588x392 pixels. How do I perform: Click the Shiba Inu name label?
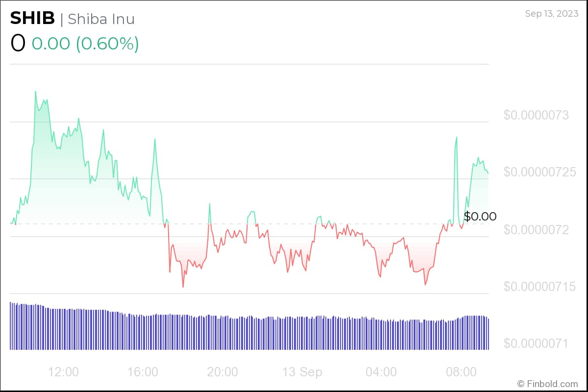point(101,19)
